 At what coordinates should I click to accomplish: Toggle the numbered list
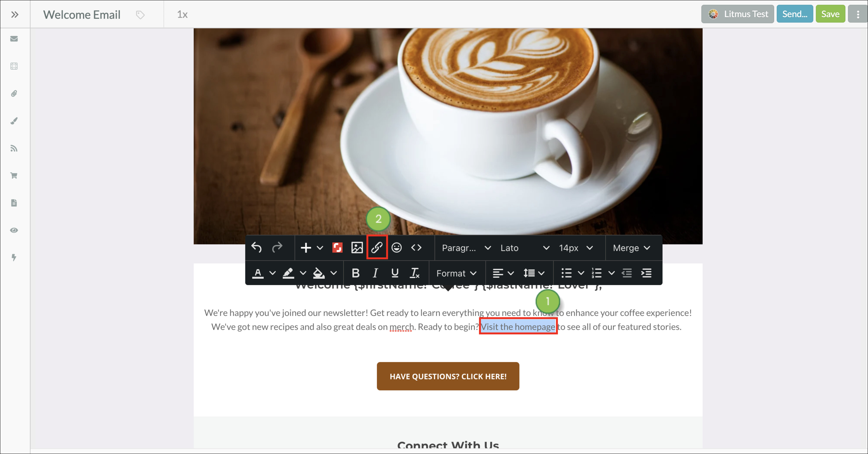click(596, 273)
